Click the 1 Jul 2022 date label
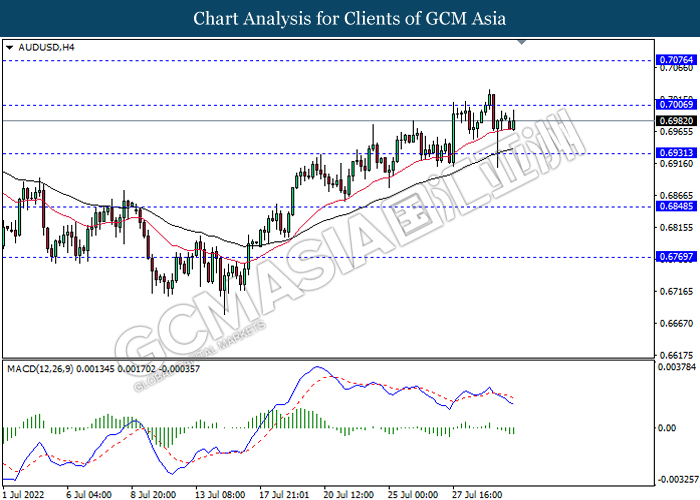The image size is (700, 500). (x=24, y=495)
